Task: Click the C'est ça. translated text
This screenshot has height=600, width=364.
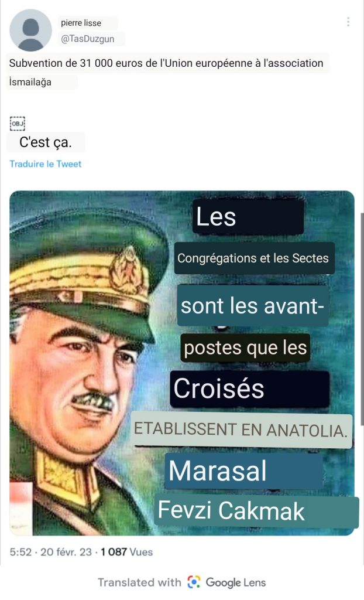Action: (x=46, y=142)
